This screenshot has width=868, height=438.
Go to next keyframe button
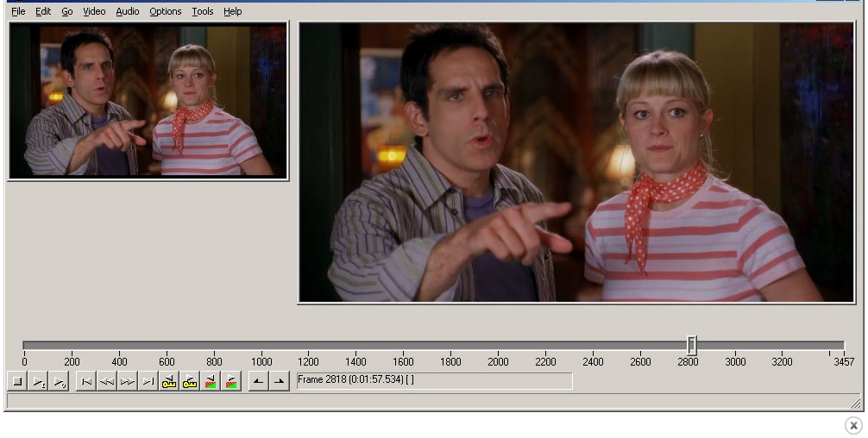(x=189, y=381)
